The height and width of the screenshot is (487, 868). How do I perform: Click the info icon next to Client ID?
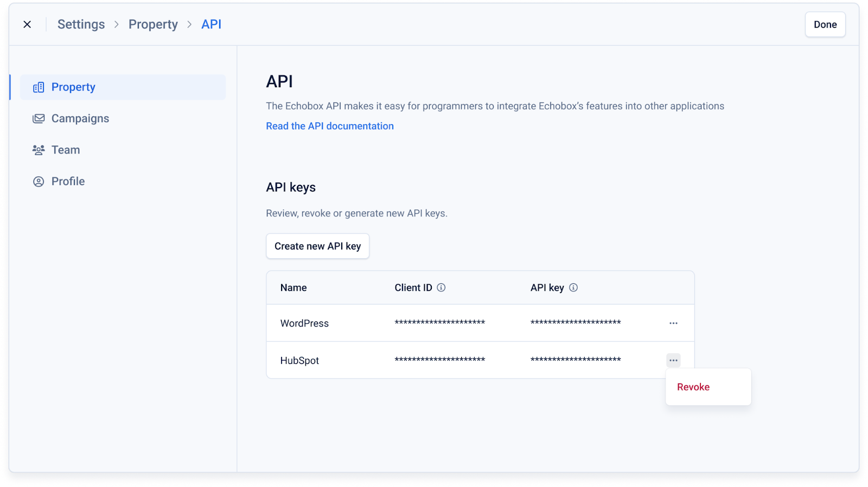tap(441, 287)
